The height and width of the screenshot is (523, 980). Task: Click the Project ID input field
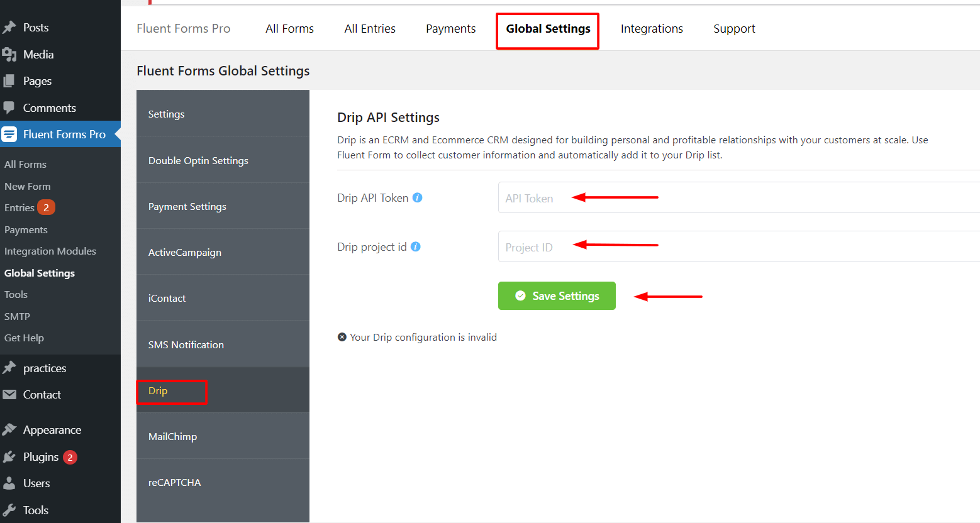(x=739, y=246)
